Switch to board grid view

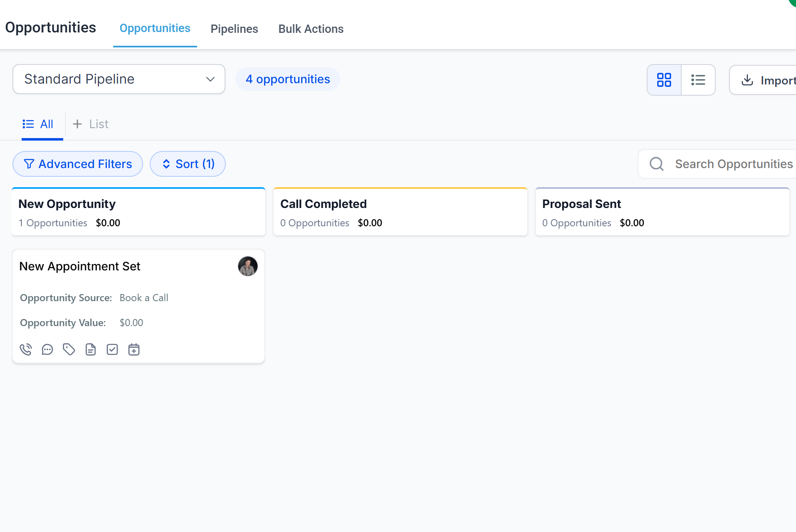pyautogui.click(x=664, y=80)
